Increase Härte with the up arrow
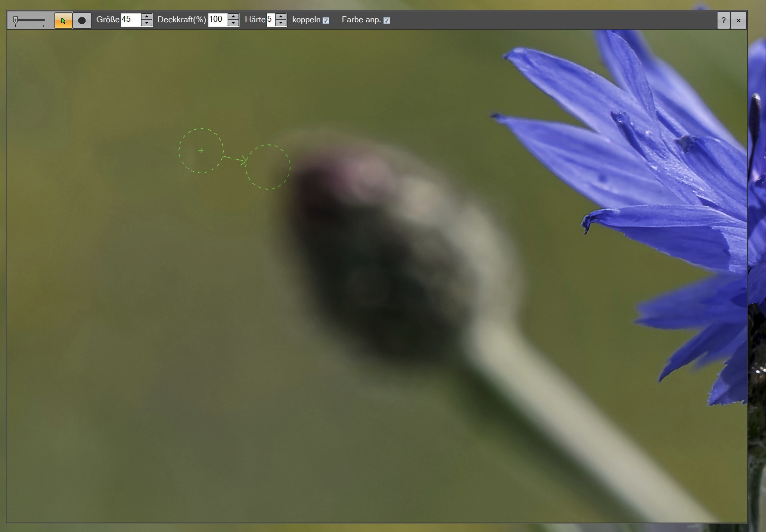Screen dimensions: 766x532 [x=281, y=17]
